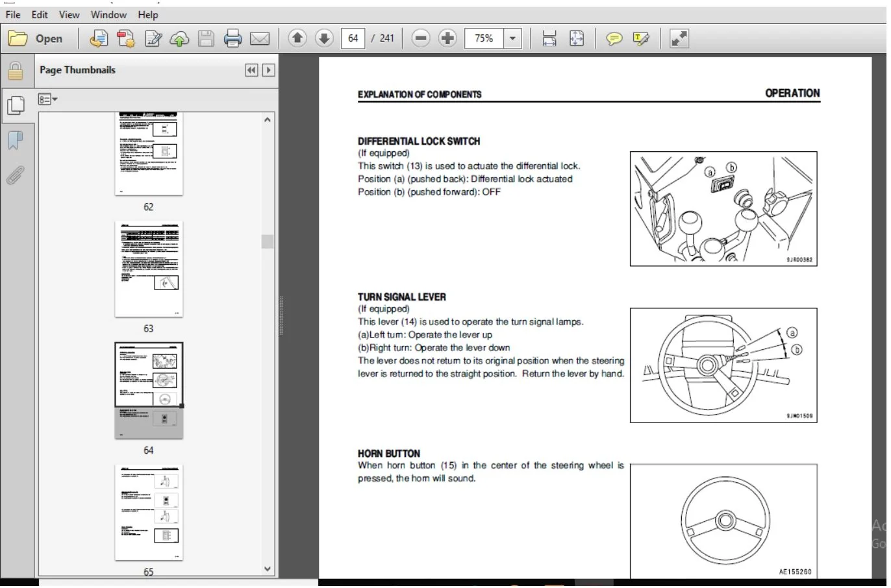
Task: Click the add sticky note comment icon
Action: point(614,39)
